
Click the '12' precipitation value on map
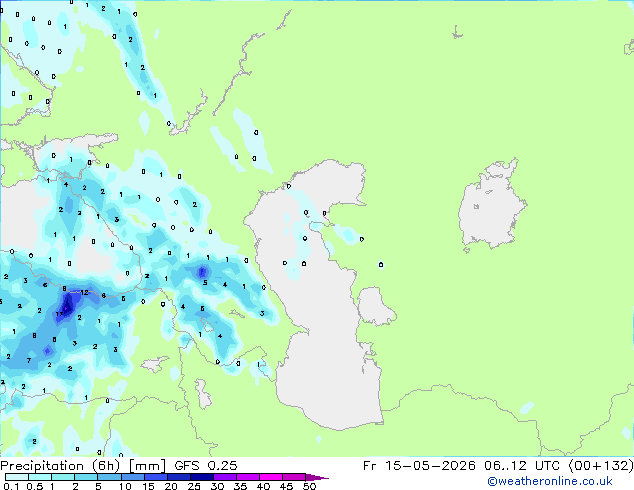(84, 292)
